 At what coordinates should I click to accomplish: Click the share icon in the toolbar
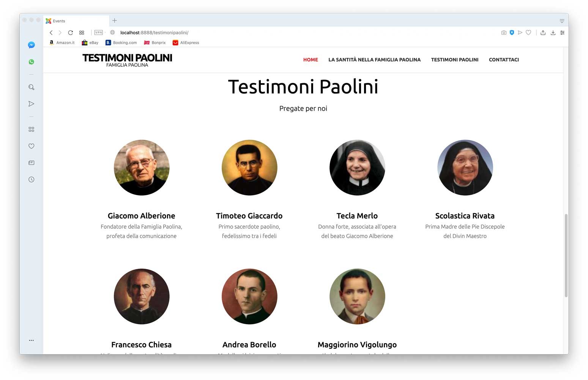(543, 33)
